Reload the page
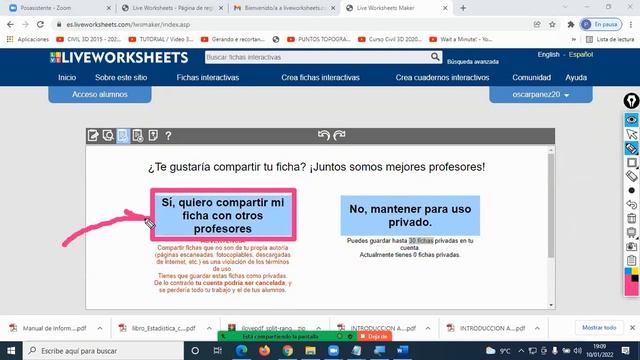The width and height of the screenshot is (640, 360). pyautogui.click(x=40, y=24)
